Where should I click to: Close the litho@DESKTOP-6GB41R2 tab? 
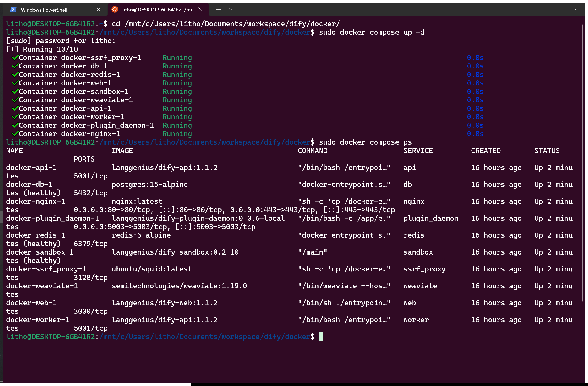tap(200, 9)
